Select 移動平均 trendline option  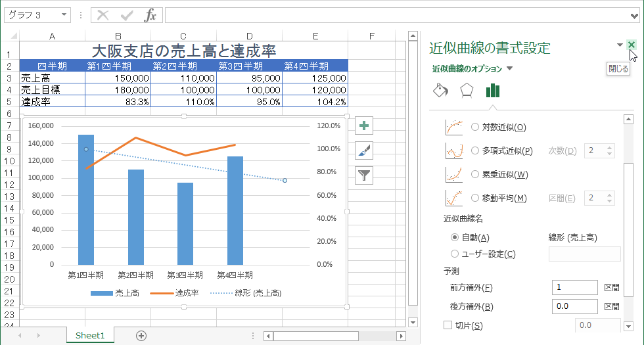coord(499,198)
